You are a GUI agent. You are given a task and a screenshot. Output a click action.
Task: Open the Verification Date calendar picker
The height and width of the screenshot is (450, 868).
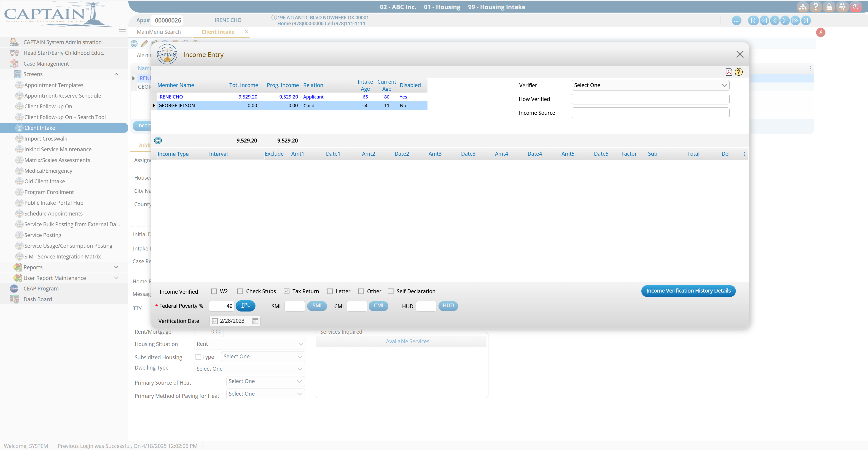click(x=255, y=321)
